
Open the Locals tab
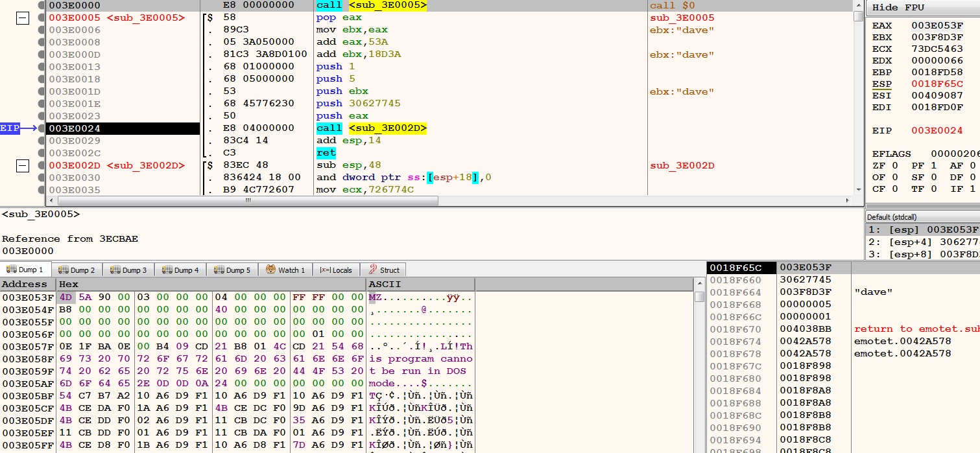pos(336,270)
